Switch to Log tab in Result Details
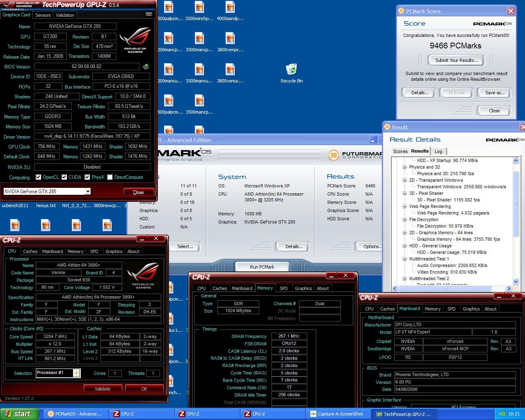Image resolution: width=525 pixels, height=420 pixels. click(438, 151)
